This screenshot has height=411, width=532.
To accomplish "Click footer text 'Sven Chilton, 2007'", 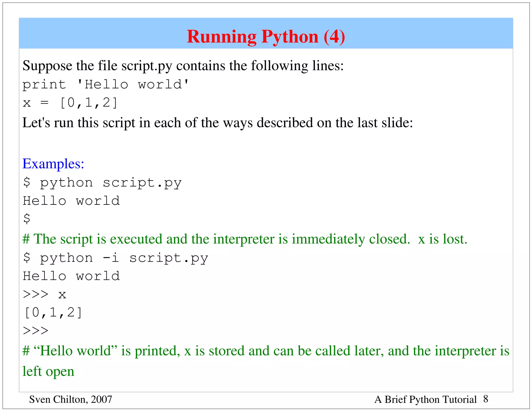I will [71, 400].
